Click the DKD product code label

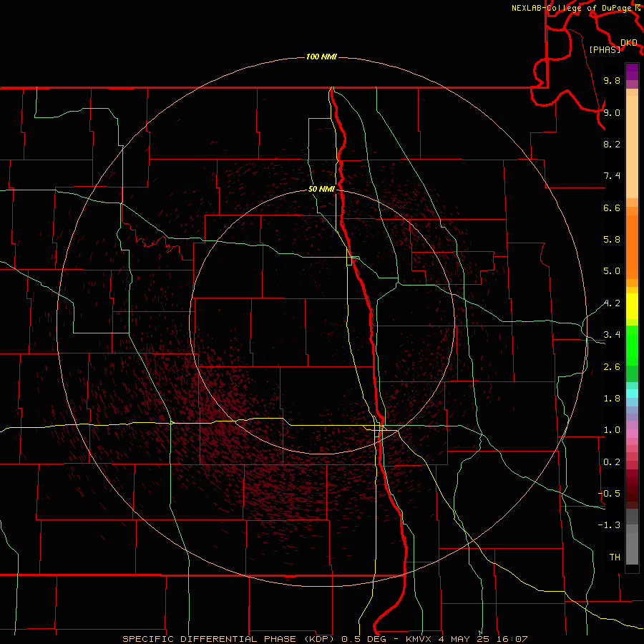tap(629, 43)
